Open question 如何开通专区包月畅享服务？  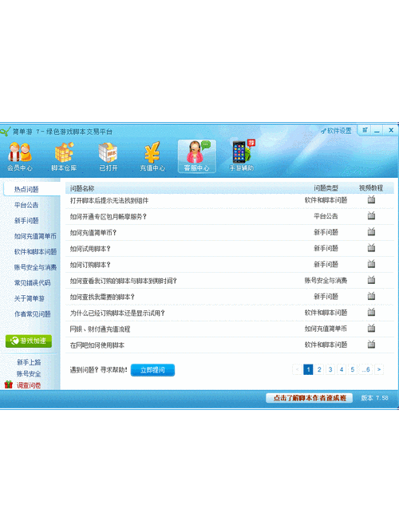[109, 216]
